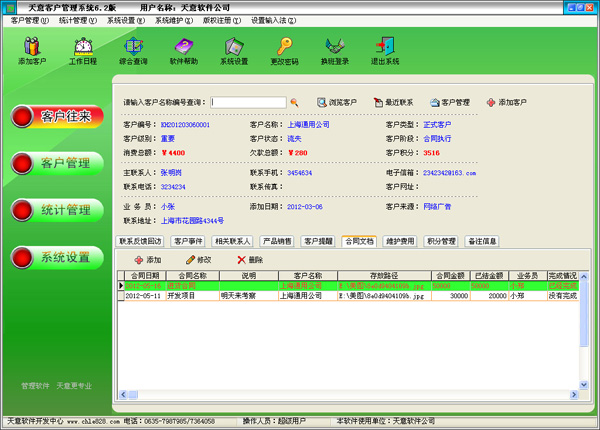This screenshot has width=600, height=430.
Task: Open 工作日程 work schedule icon
Action: [83, 49]
